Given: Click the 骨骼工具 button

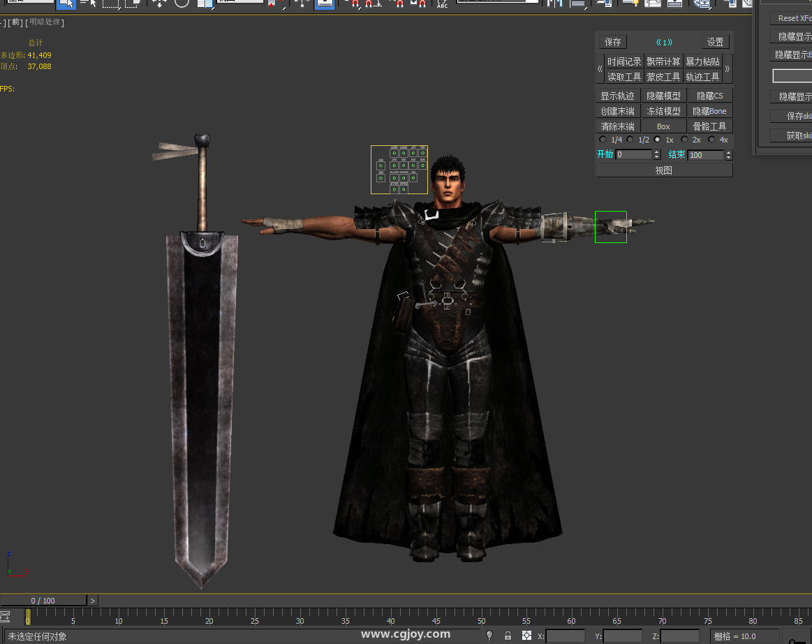Looking at the screenshot, I should tap(709, 126).
